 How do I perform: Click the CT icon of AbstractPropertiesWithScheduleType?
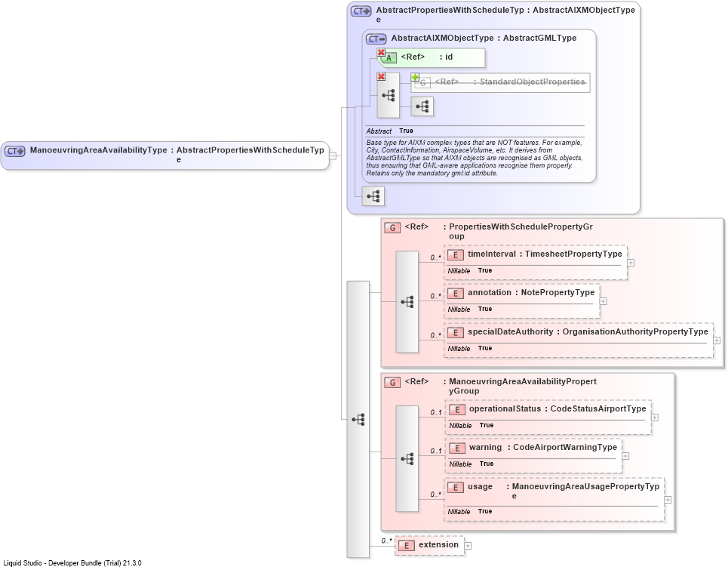361,11
